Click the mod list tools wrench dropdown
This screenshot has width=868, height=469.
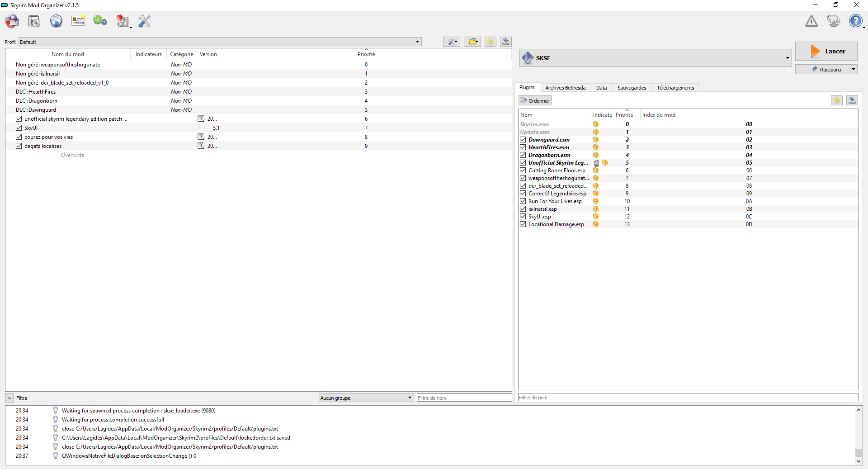452,42
